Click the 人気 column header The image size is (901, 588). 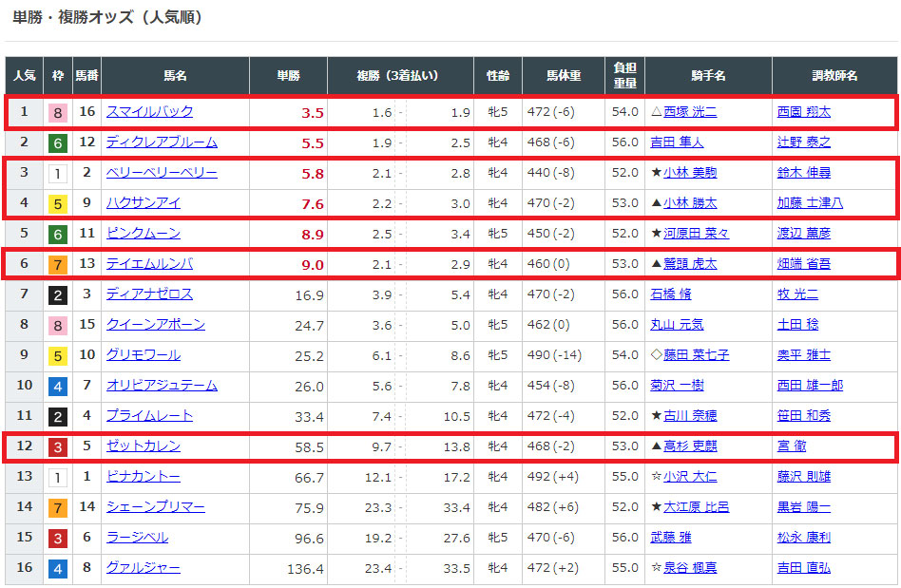[25, 76]
